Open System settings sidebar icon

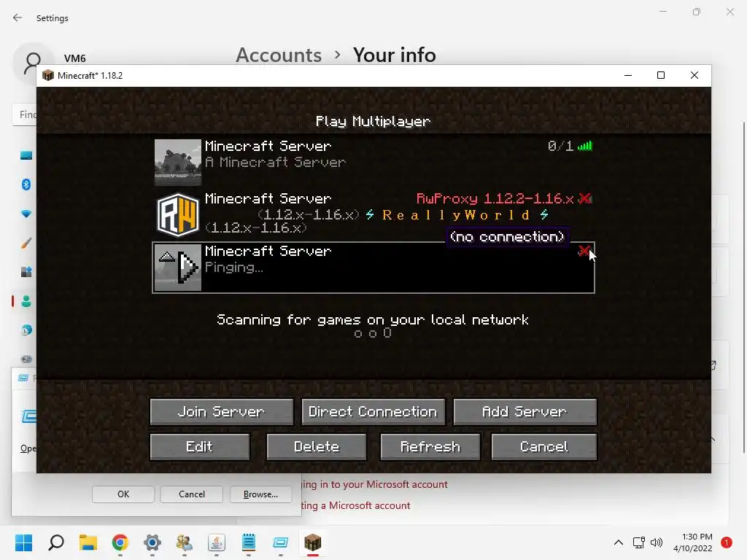[x=26, y=155]
